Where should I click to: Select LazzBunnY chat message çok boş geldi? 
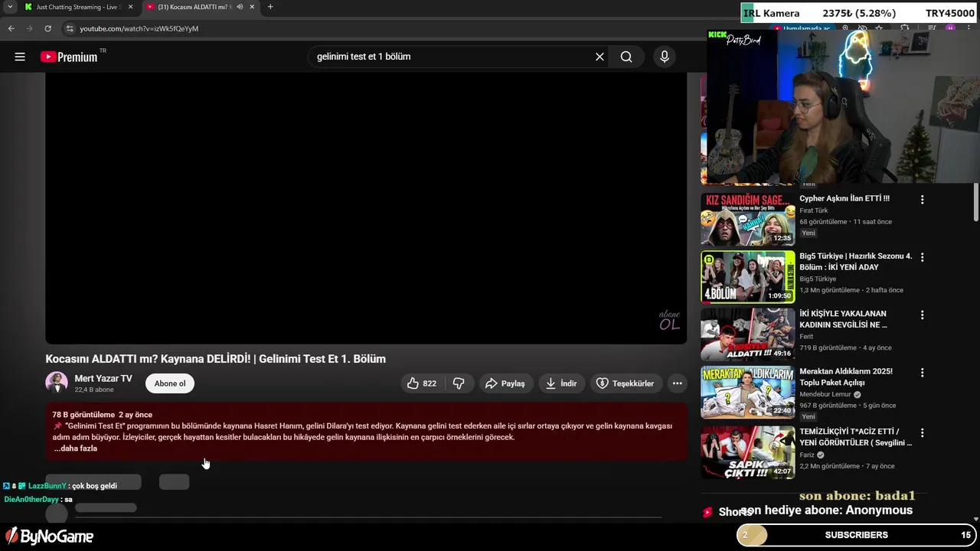(94, 486)
